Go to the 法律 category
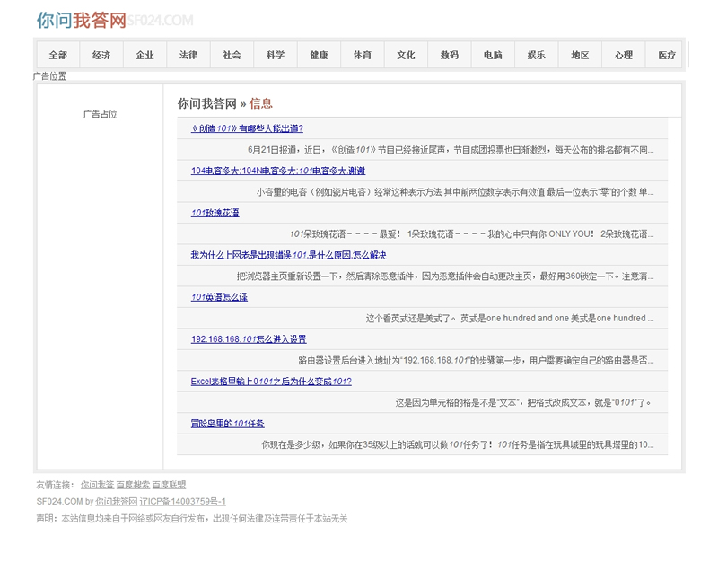The image size is (718, 588). click(x=188, y=55)
